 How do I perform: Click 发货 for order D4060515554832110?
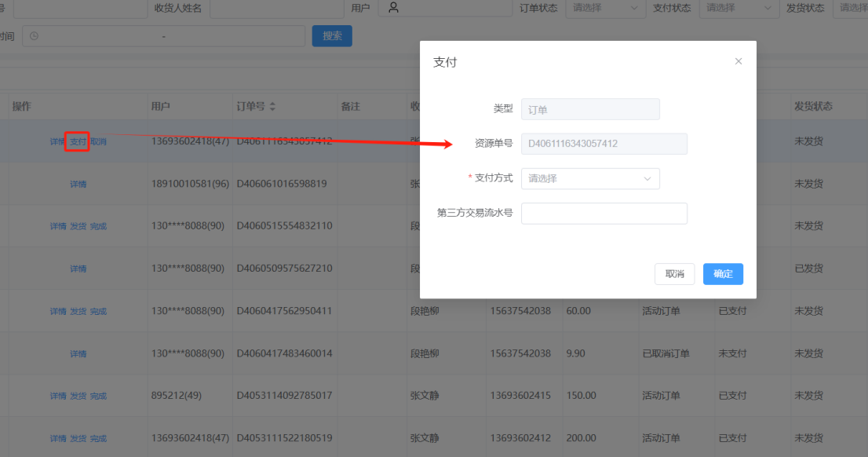(x=78, y=226)
